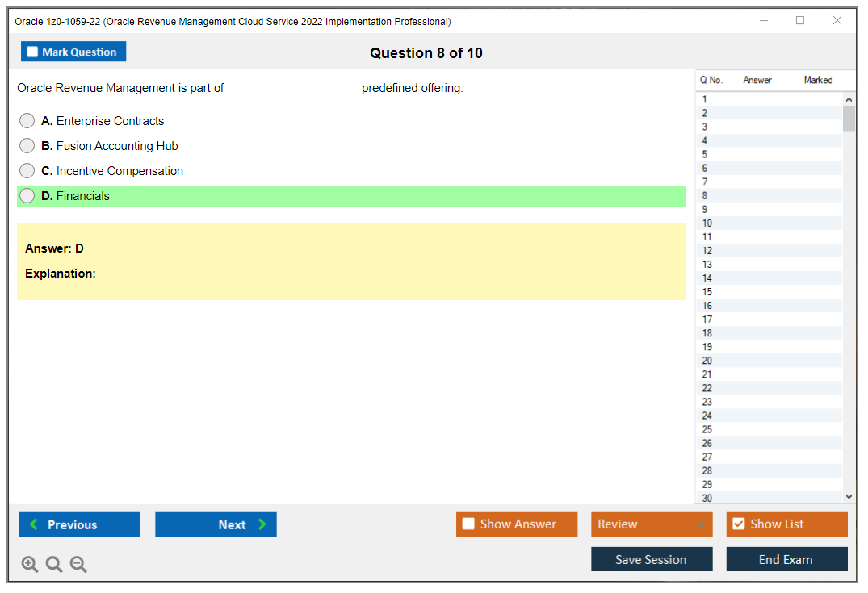Select option A Enterprise Contracts
This screenshot has width=868, height=593.
[27, 121]
